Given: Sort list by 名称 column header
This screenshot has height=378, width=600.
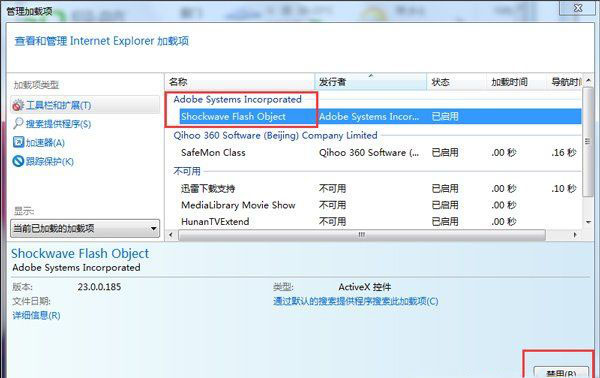Looking at the screenshot, I should [240, 82].
